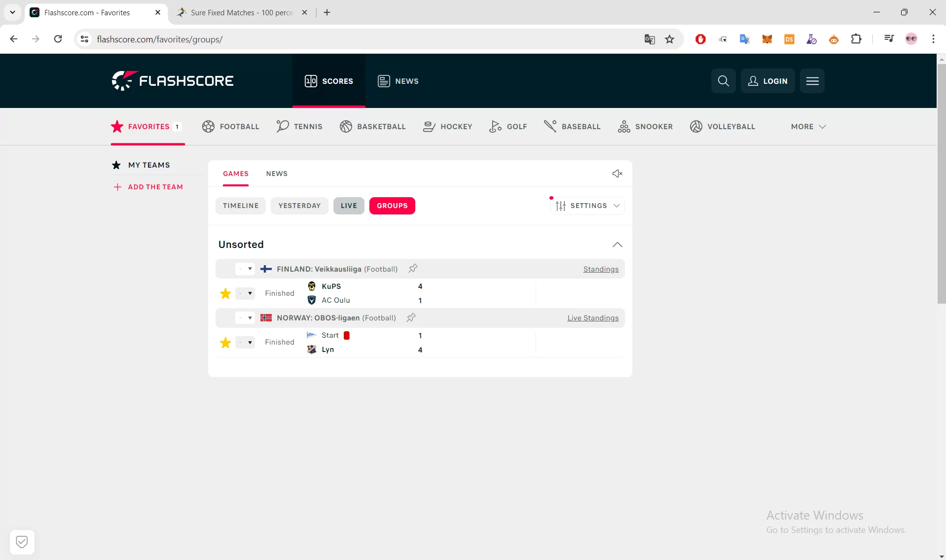Click the Finland flag icon

266,269
